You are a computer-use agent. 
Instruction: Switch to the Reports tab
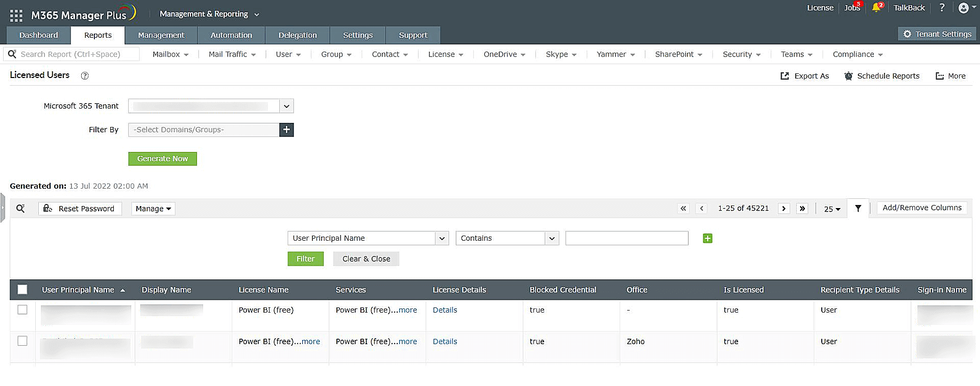pyautogui.click(x=98, y=35)
